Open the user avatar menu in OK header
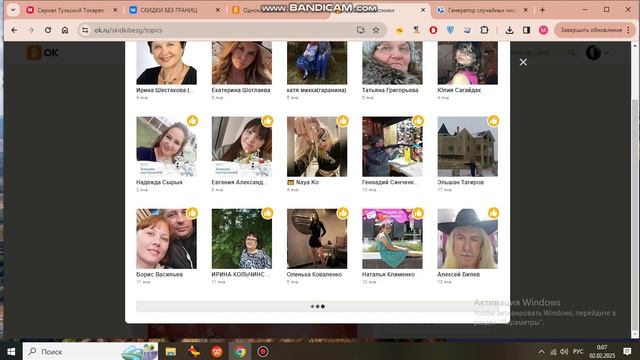This screenshot has width=640, height=360. pos(598,52)
